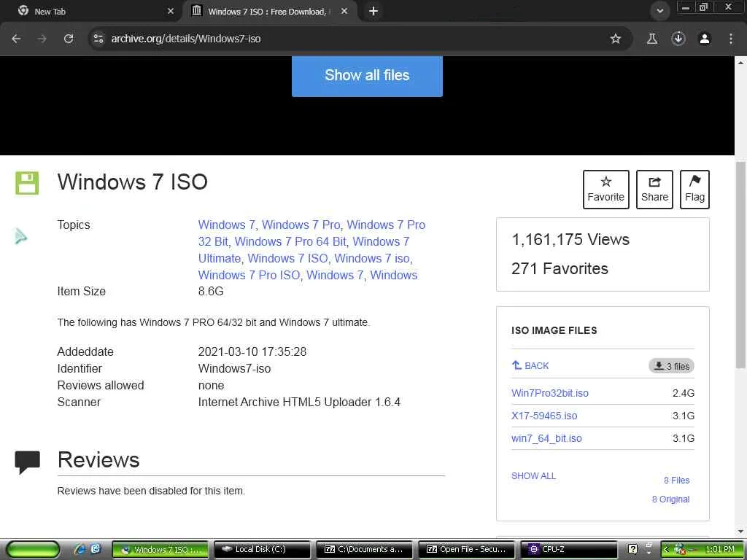The image size is (747, 560).
Task: Open the 8 Original link
Action: pyautogui.click(x=671, y=499)
